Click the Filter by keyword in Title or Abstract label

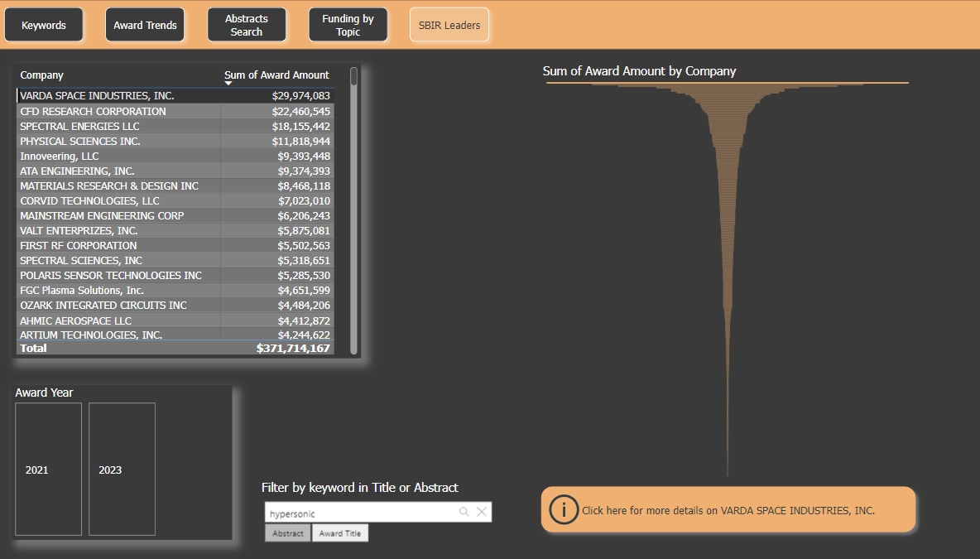360,488
